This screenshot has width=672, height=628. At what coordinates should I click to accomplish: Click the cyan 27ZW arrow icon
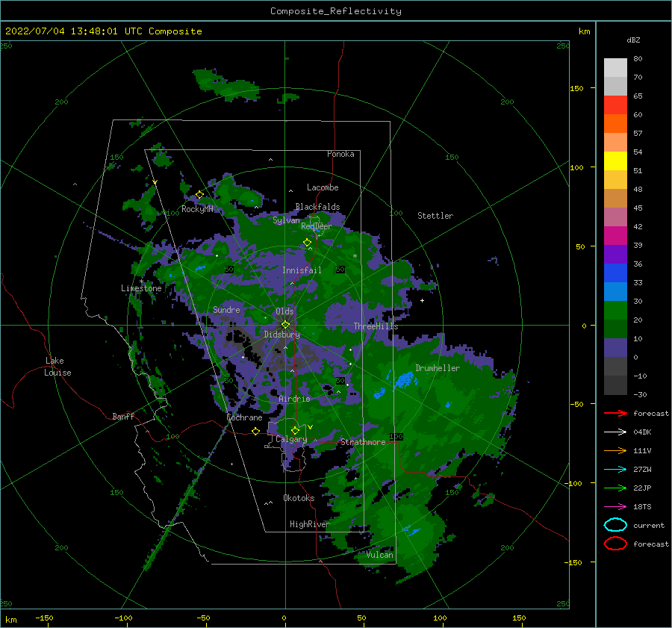click(615, 470)
